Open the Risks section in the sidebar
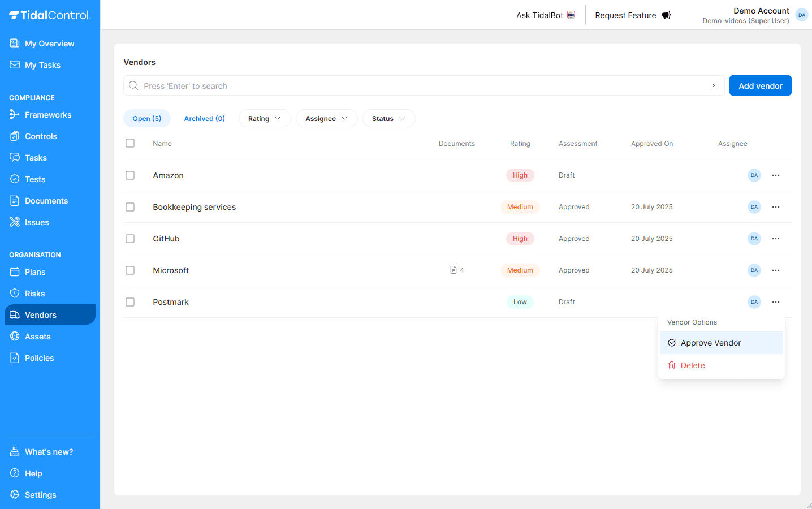This screenshot has height=509, width=812. coord(15,293)
